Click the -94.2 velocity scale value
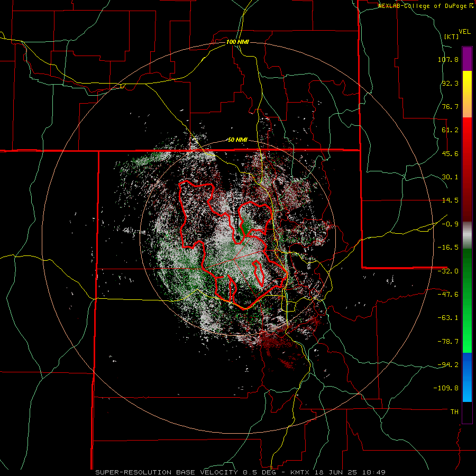476x476 pixels. (x=448, y=365)
